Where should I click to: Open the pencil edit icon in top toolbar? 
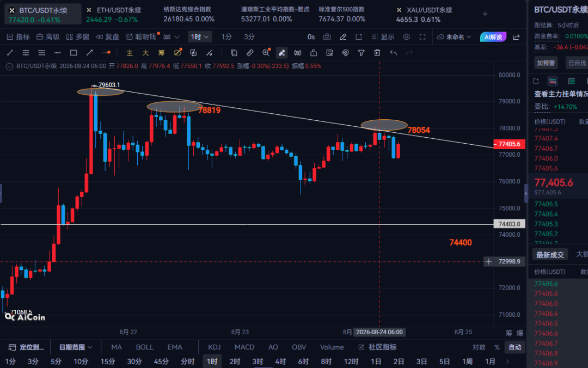(x=343, y=37)
